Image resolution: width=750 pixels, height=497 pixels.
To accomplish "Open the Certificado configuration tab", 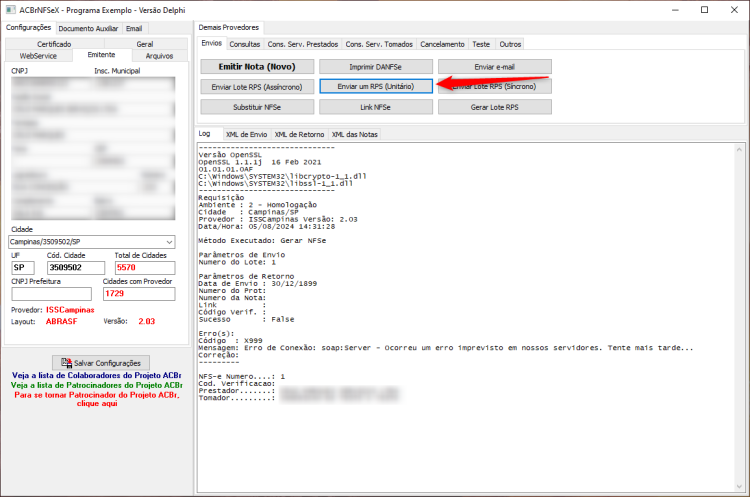I will [54, 44].
